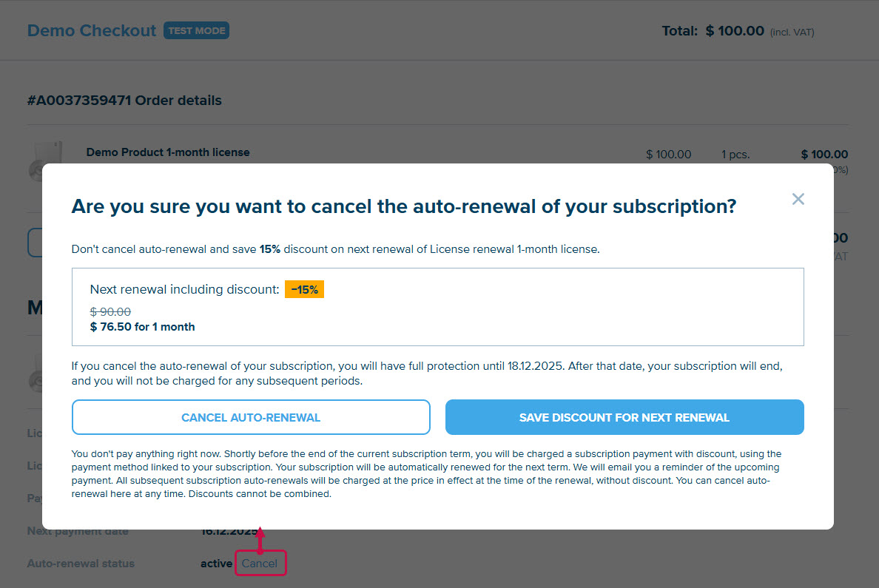Click the Total $100.00 amount in header
Image resolution: width=879 pixels, height=588 pixels.
click(734, 31)
